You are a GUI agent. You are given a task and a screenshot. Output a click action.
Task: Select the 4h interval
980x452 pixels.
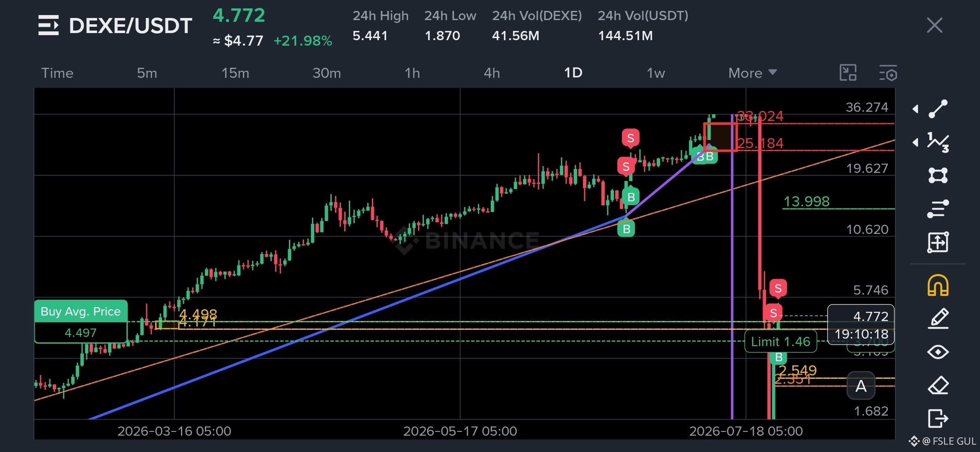pyautogui.click(x=492, y=73)
